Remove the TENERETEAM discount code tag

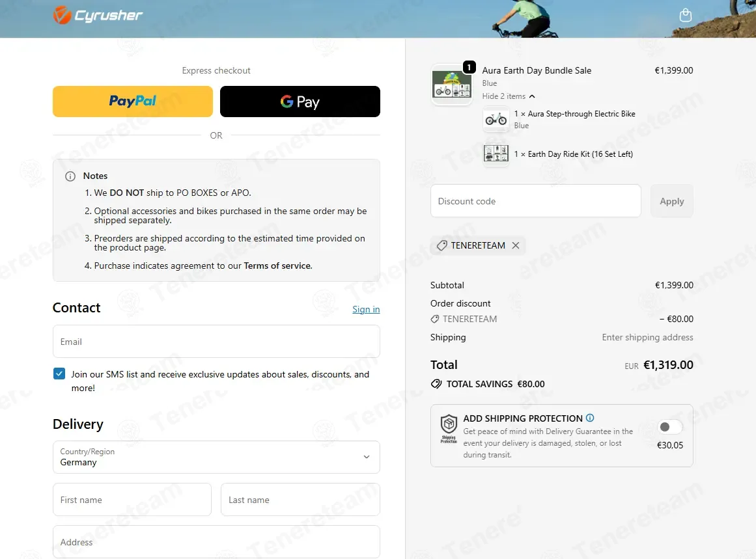point(516,245)
